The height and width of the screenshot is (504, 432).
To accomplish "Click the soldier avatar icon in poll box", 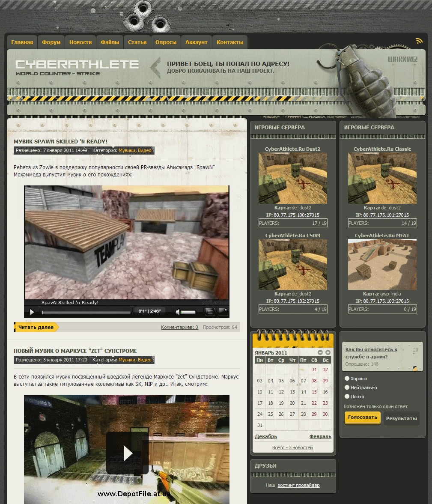I will coord(415,368).
